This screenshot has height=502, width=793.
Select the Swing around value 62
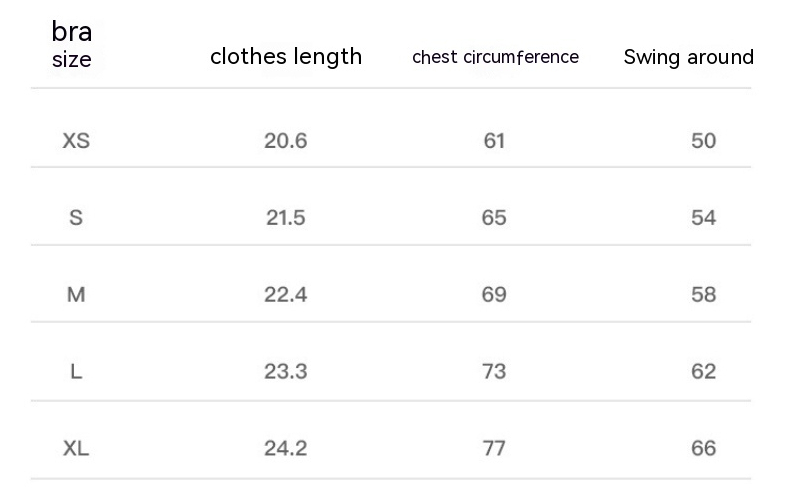click(704, 372)
